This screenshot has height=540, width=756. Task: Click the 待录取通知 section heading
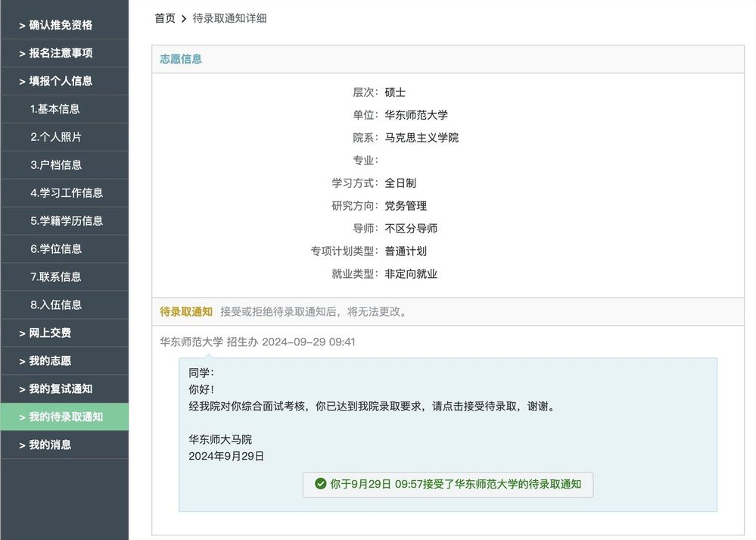pyautogui.click(x=186, y=311)
